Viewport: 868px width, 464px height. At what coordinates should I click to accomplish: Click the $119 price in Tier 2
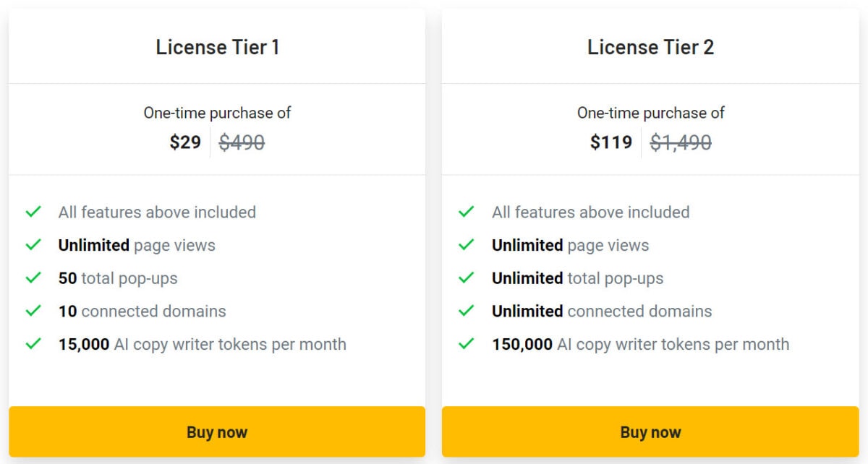(612, 142)
